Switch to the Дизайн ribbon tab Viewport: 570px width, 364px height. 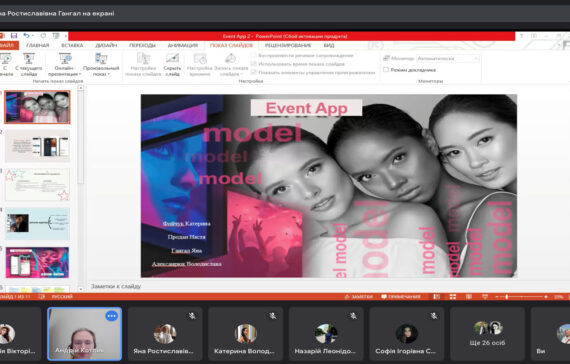click(x=106, y=45)
